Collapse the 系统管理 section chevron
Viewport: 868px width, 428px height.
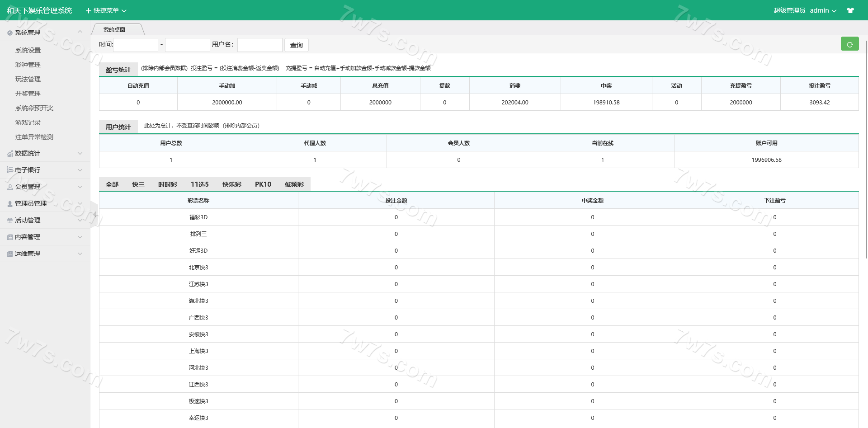(x=80, y=32)
